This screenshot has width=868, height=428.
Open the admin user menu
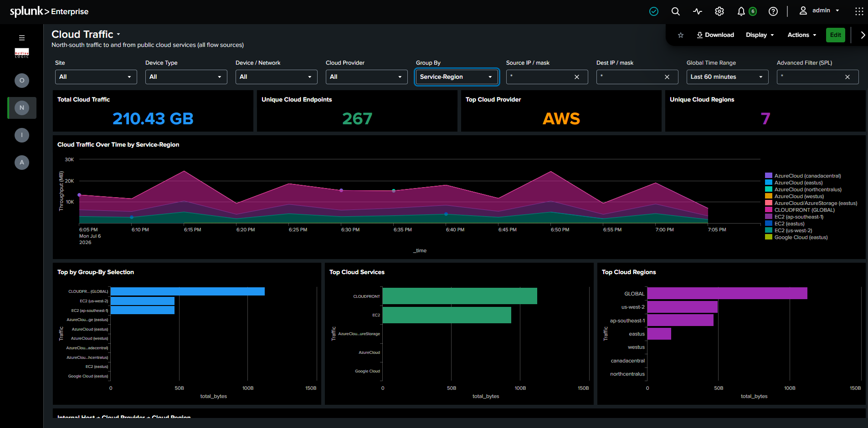(819, 10)
